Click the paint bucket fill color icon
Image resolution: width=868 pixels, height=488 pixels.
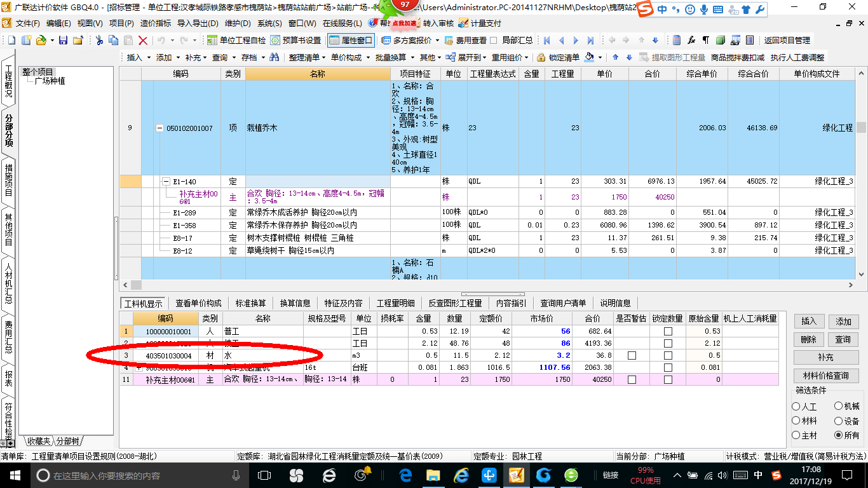pos(590,57)
